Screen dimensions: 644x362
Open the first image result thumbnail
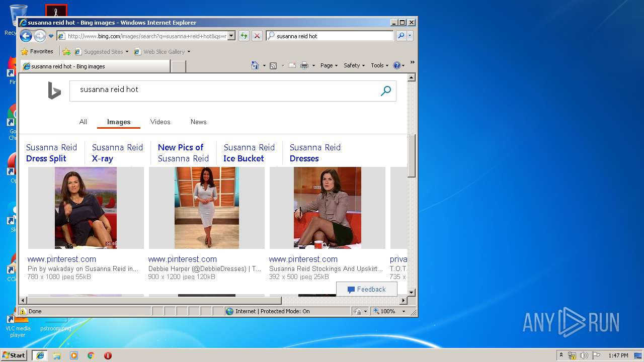pyautogui.click(x=86, y=208)
